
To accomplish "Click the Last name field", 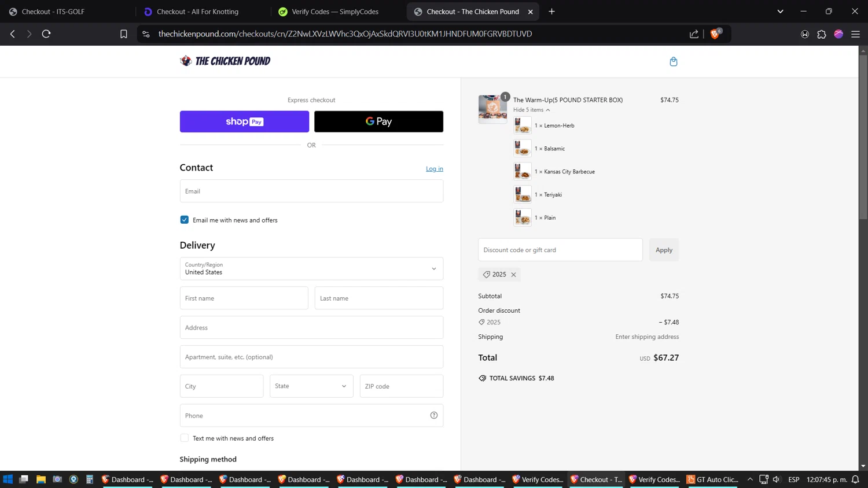I will tap(379, 298).
